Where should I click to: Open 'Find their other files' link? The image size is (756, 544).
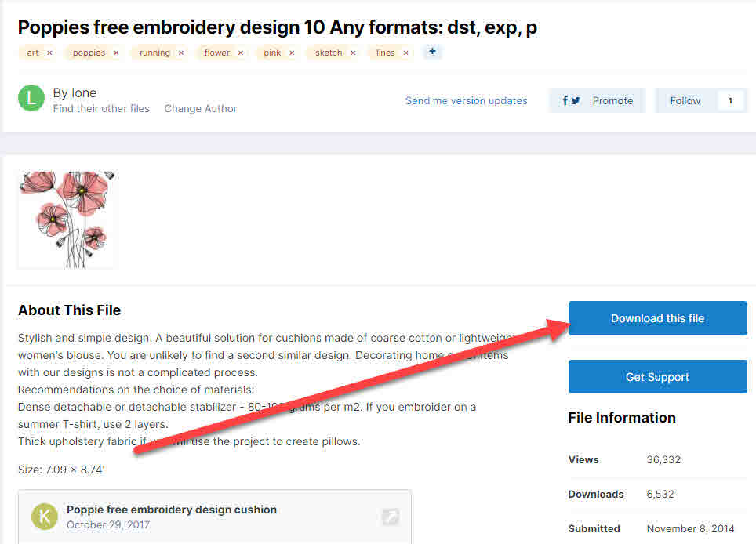pyautogui.click(x=101, y=109)
